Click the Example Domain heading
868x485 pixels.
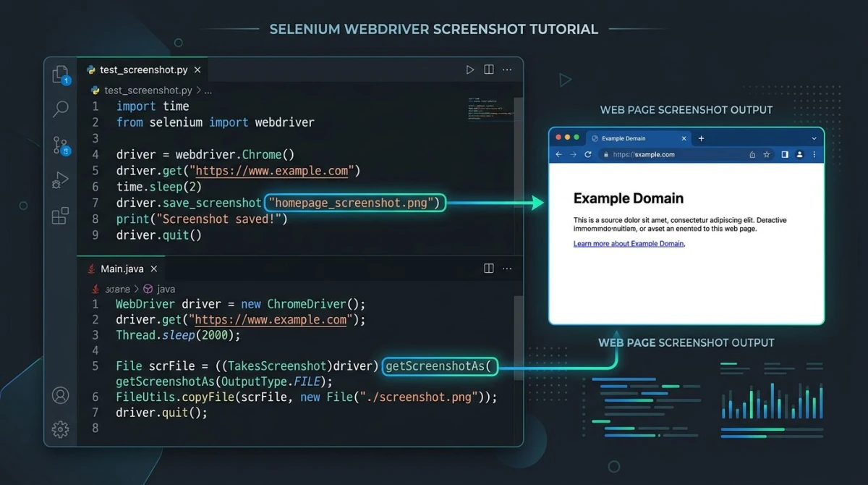pyautogui.click(x=629, y=198)
